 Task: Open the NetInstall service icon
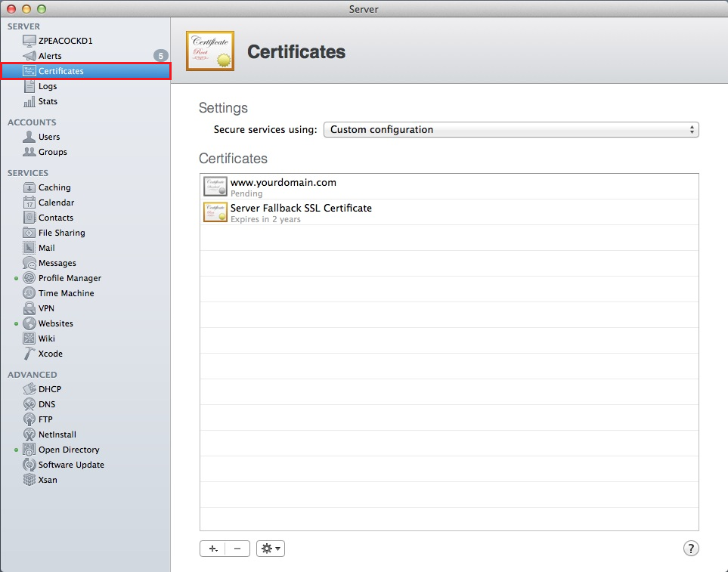[x=29, y=434]
